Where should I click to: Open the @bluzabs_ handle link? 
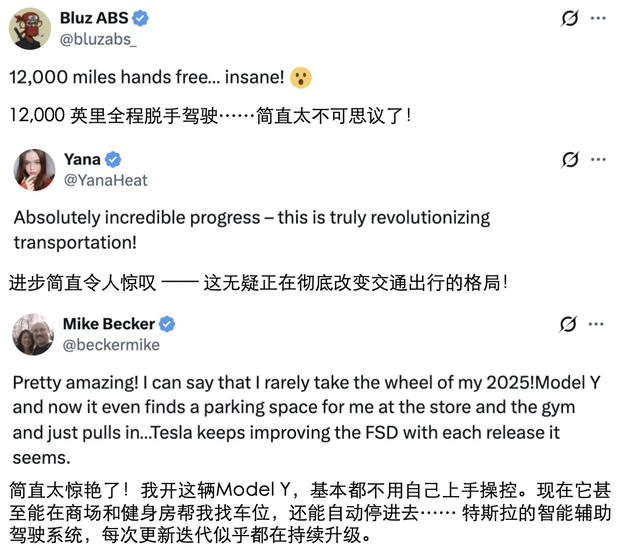coord(98,39)
